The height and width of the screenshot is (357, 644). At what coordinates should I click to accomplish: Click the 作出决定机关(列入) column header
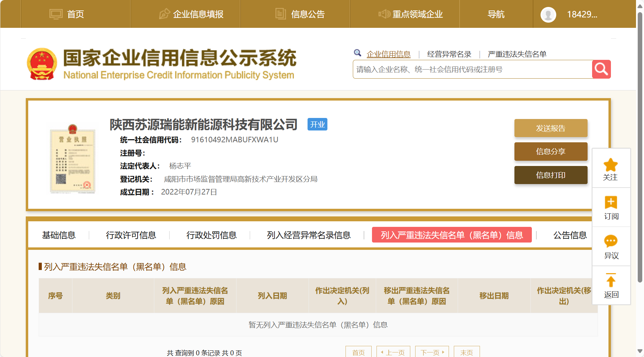342,296
